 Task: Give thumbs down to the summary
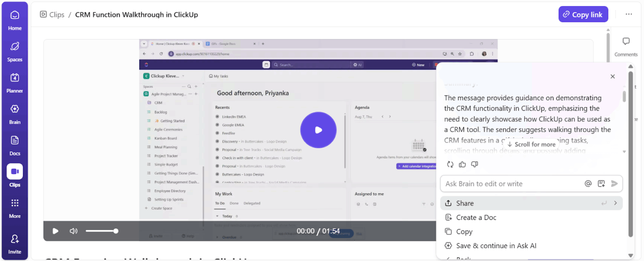(475, 164)
